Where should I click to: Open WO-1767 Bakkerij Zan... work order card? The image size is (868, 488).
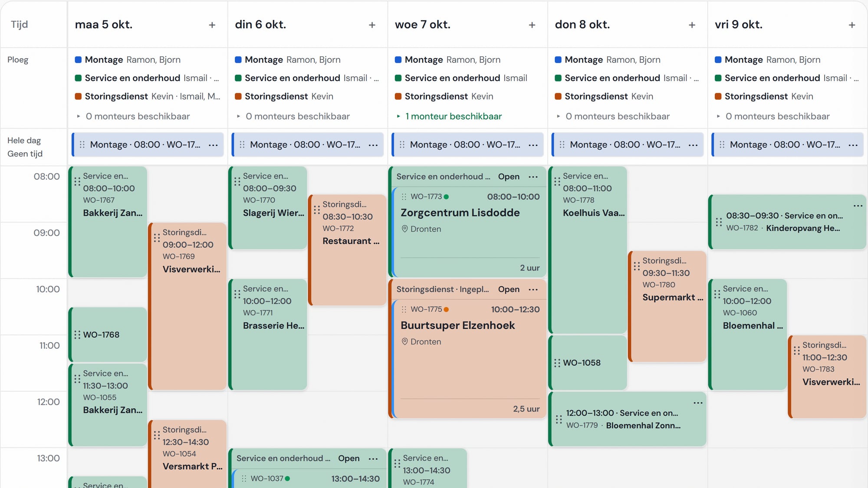click(108, 222)
